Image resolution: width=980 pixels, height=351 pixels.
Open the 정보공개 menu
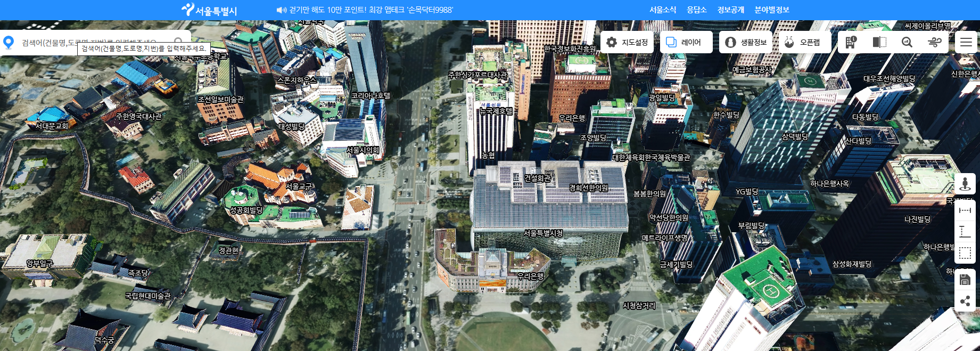731,10
